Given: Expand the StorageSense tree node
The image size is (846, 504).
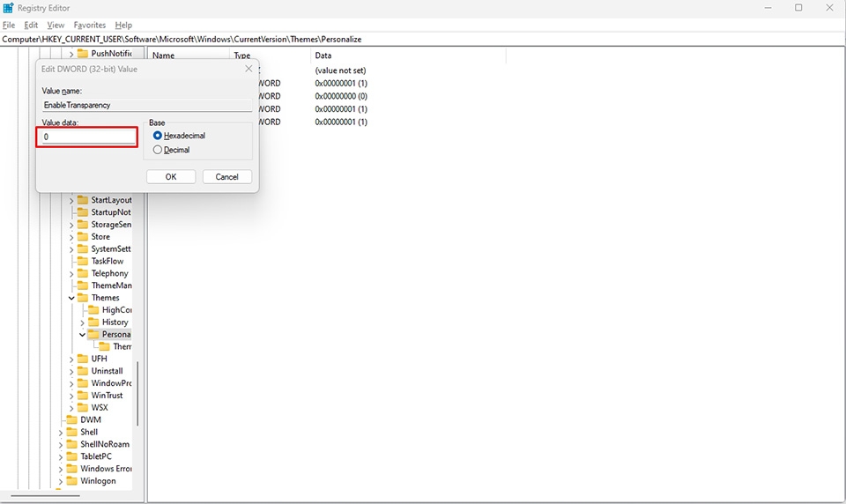Looking at the screenshot, I should coord(71,225).
